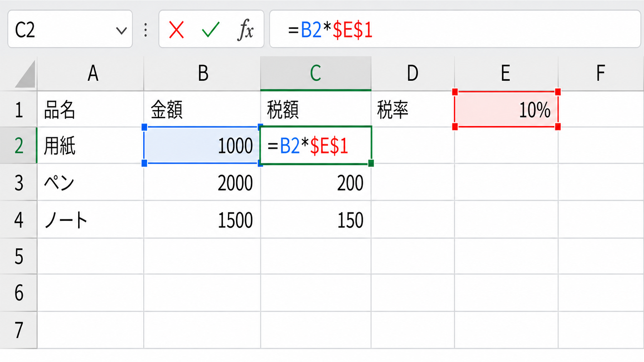644x362 pixels.
Task: Click cell C4 with value 150
Action: coord(316,219)
